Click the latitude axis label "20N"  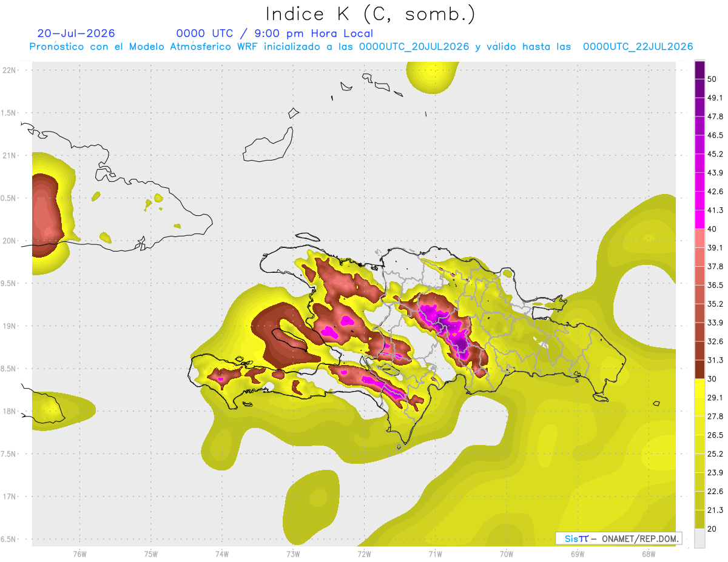click(x=9, y=241)
